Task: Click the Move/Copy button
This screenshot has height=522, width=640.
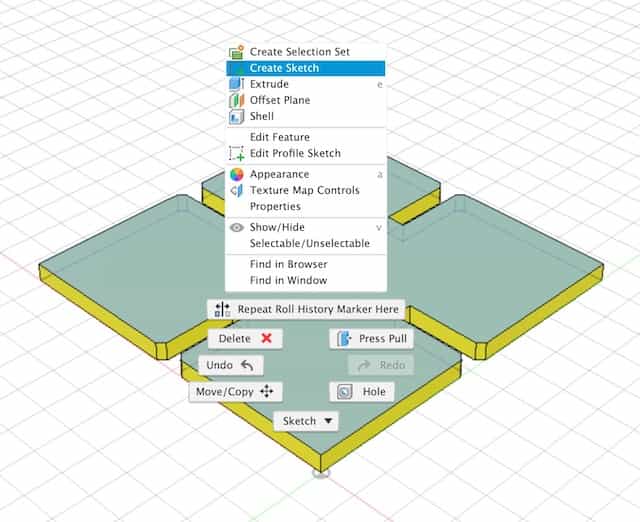Action: 236,392
